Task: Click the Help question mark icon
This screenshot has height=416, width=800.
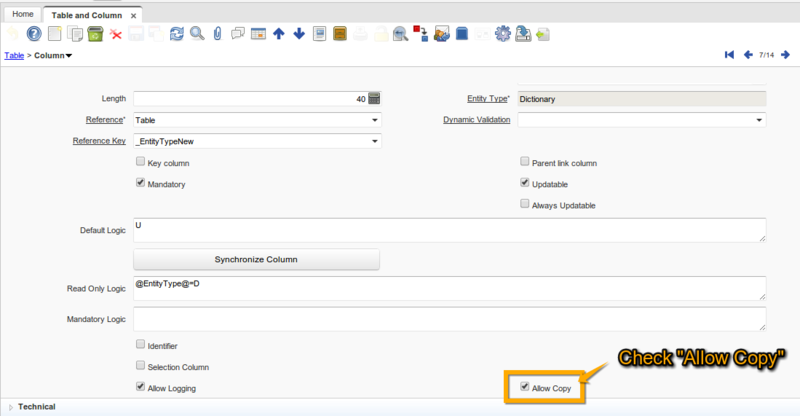Action: (x=33, y=34)
